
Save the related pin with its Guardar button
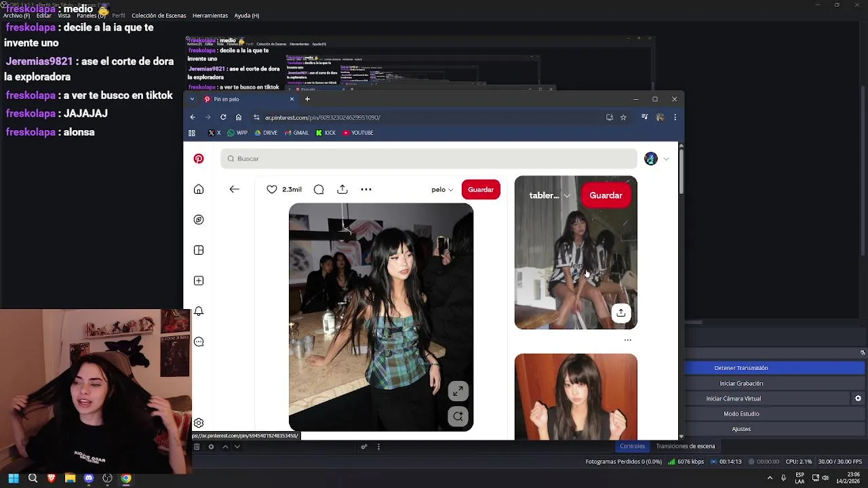pyautogui.click(x=606, y=195)
